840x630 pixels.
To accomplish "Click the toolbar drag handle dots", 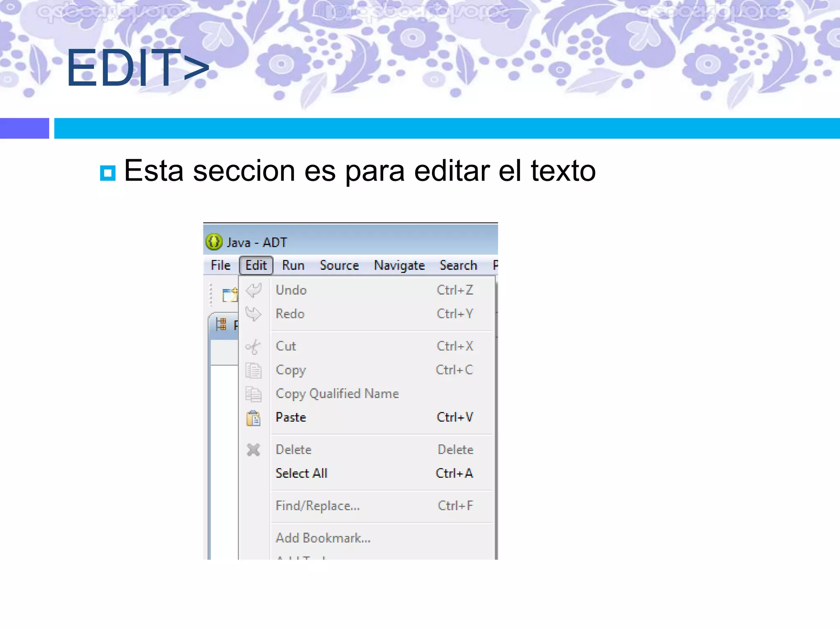I will 211,294.
